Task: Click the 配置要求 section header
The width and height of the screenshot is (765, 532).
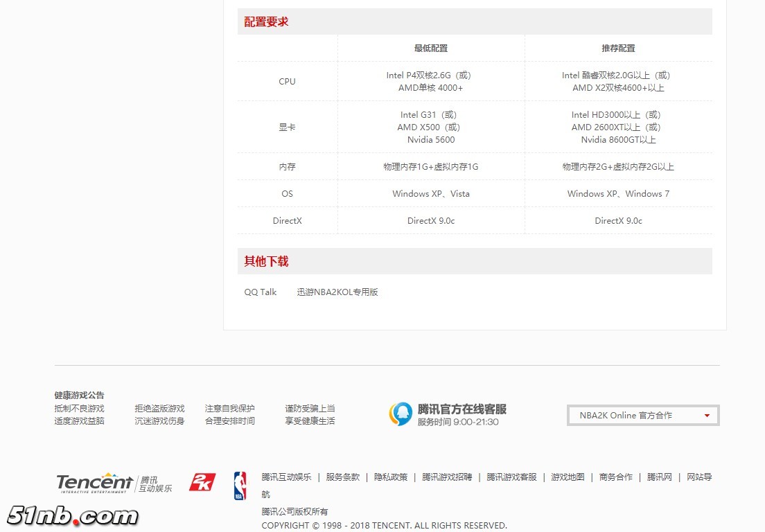Action: click(x=266, y=22)
